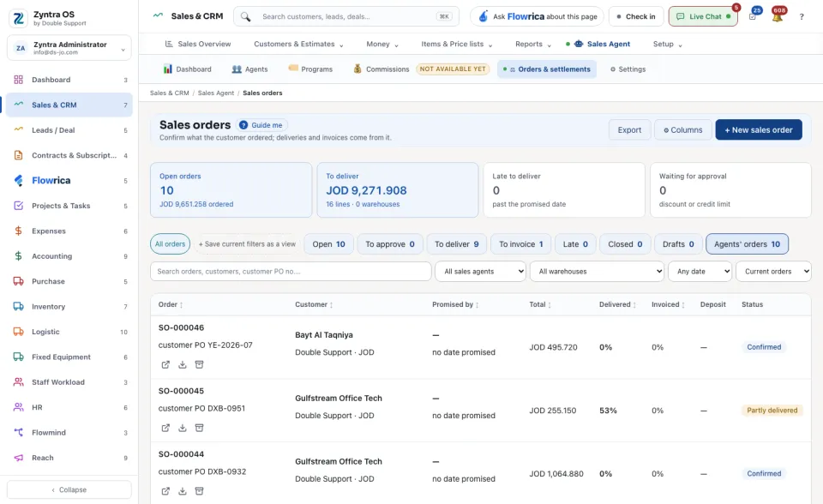Download order SO-000045 icon
Image resolution: width=823 pixels, height=504 pixels.
pyautogui.click(x=182, y=428)
